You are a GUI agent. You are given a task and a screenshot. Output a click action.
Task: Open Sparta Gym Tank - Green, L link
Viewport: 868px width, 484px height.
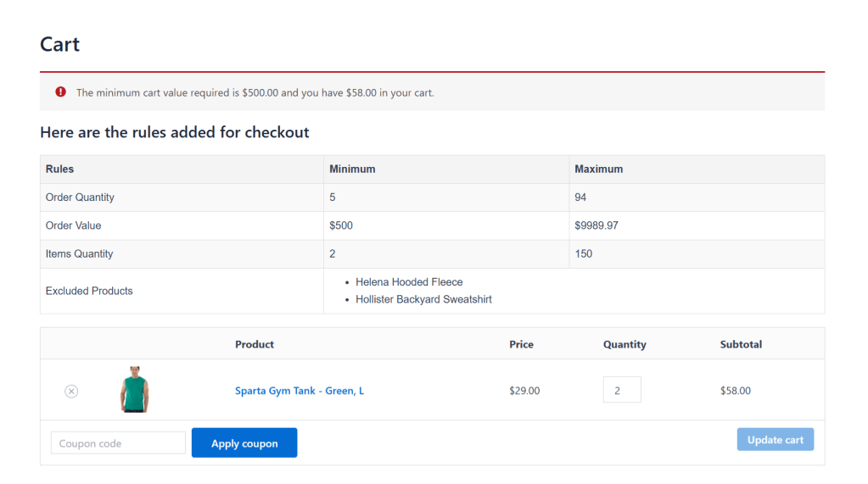[300, 391]
